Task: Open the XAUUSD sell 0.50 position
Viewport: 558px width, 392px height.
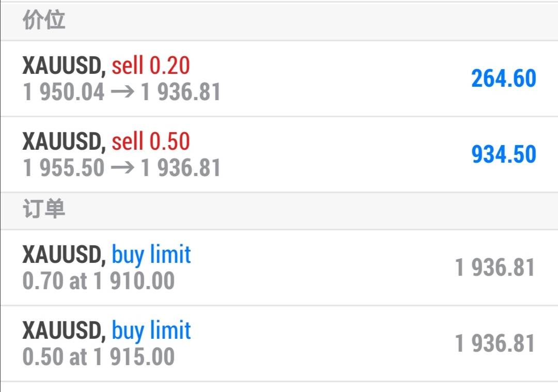Action: pos(279,154)
